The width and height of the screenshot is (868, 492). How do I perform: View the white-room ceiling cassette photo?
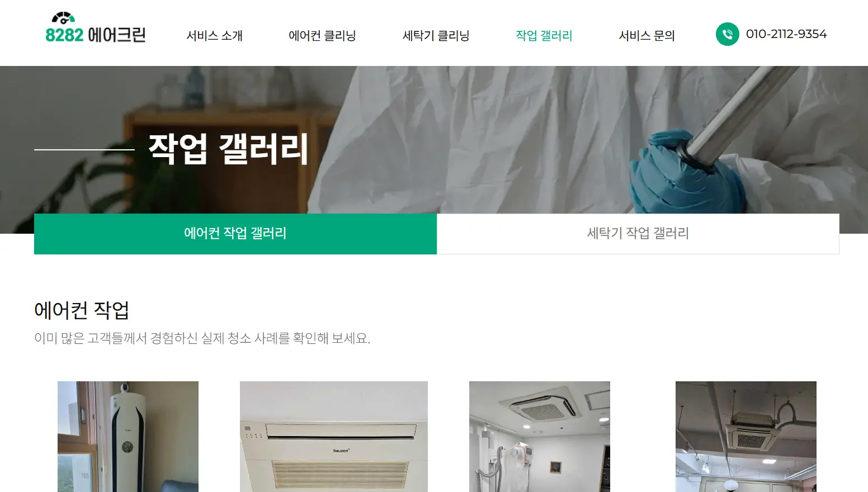[540, 437]
